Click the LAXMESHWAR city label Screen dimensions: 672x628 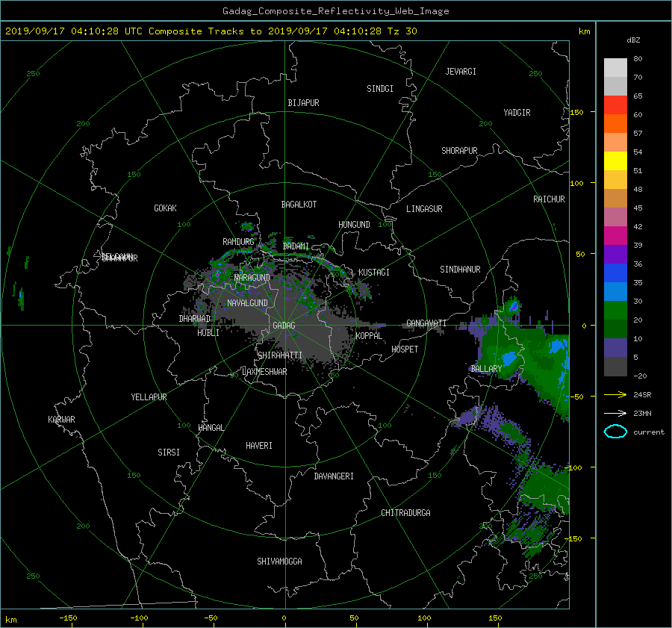point(264,372)
